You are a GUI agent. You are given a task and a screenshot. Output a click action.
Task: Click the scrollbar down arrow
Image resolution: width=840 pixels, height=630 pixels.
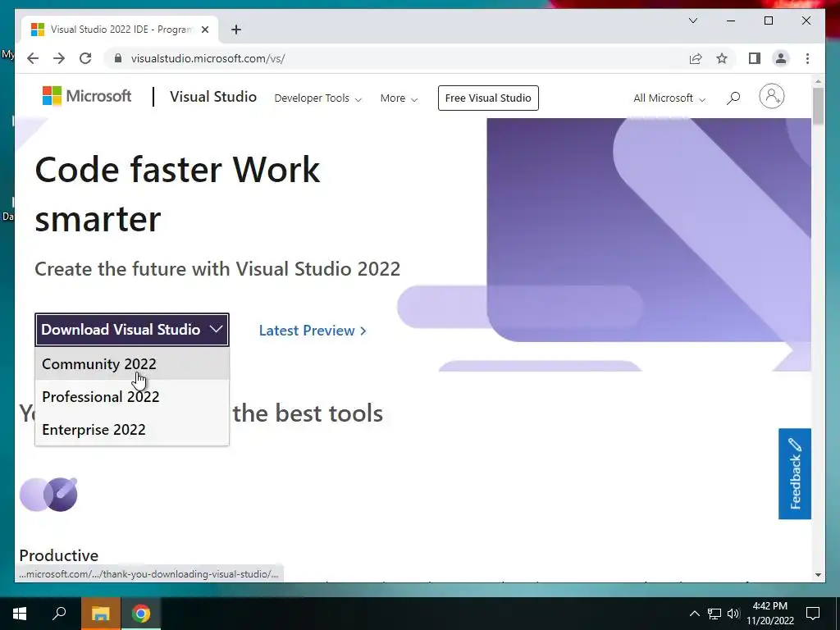818,575
